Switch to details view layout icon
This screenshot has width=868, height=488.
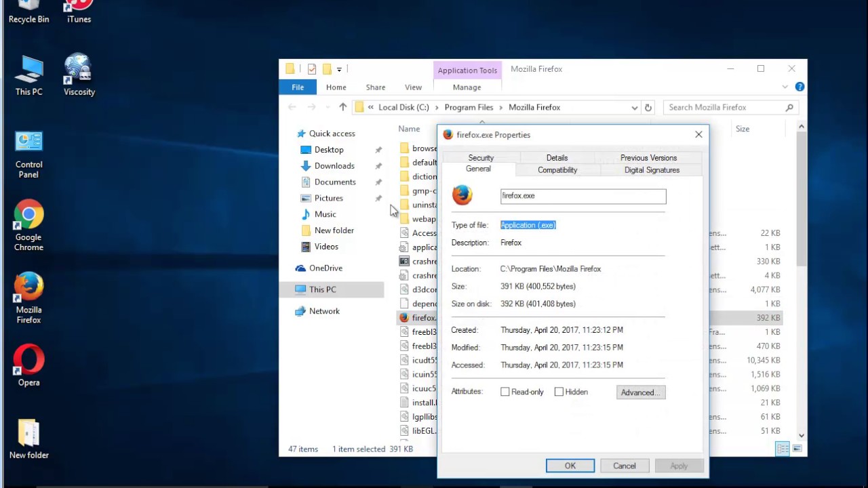pyautogui.click(x=783, y=449)
